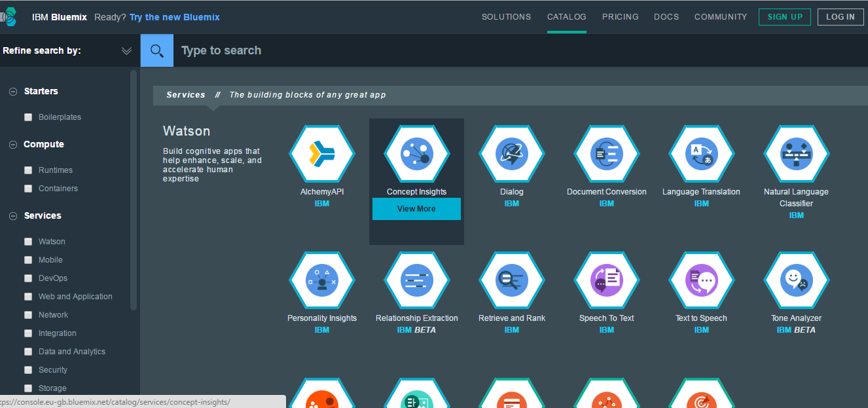
Task: Click the Log In button
Action: click(841, 17)
